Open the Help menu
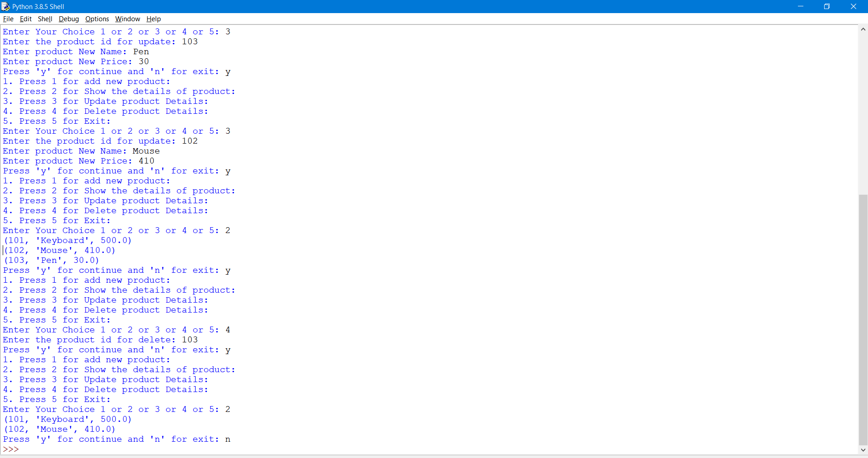 point(153,19)
